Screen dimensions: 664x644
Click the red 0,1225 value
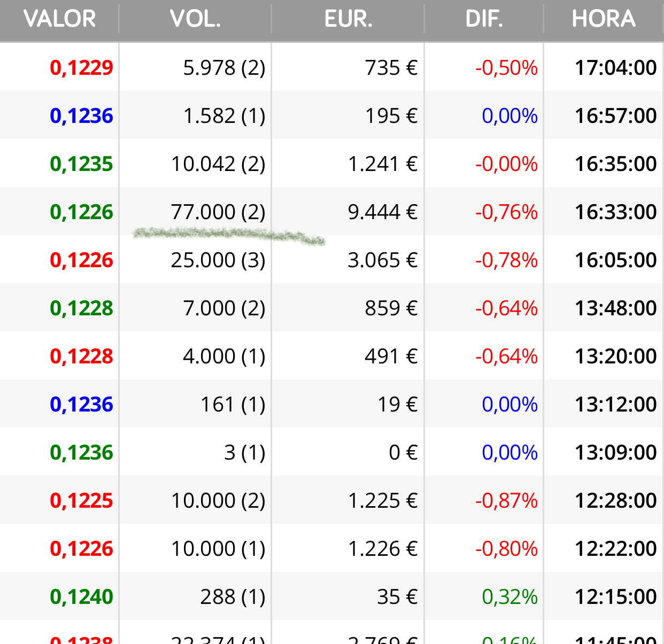coord(81,501)
